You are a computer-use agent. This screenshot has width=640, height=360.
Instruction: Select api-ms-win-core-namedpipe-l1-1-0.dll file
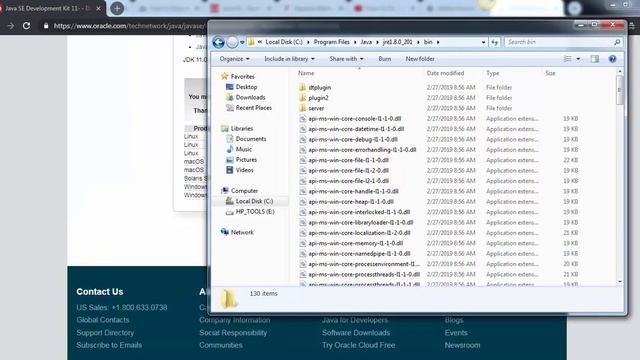coord(359,253)
